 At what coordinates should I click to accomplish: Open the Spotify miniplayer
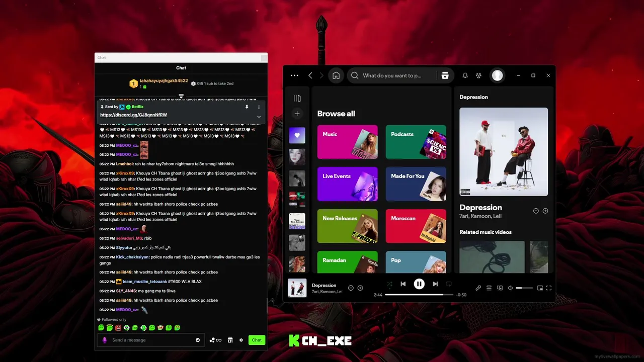[540, 288]
